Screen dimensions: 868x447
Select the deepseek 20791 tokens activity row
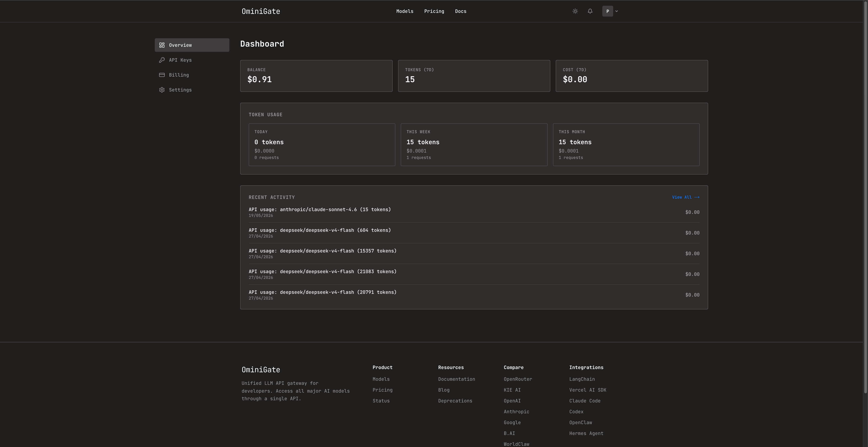tap(474, 295)
